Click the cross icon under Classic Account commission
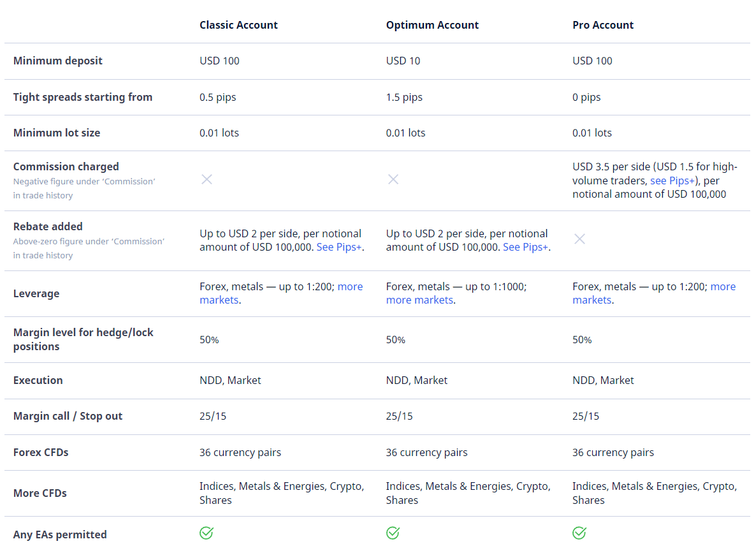 pyautogui.click(x=207, y=179)
